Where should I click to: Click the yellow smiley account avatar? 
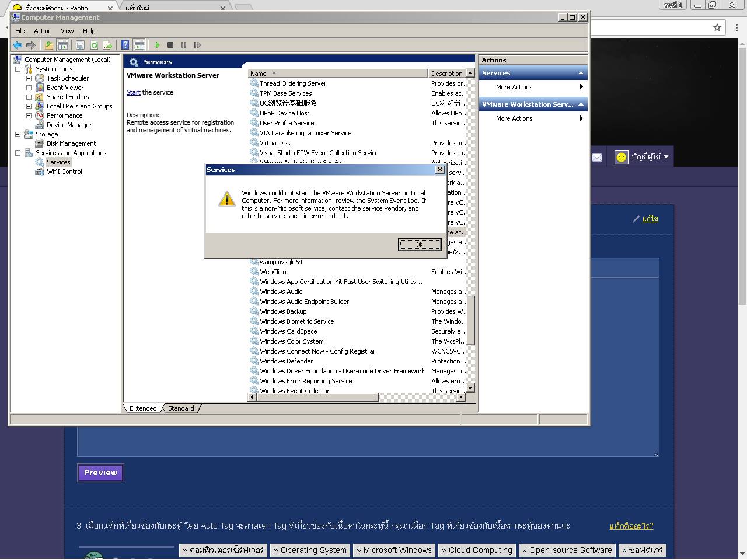tap(622, 157)
